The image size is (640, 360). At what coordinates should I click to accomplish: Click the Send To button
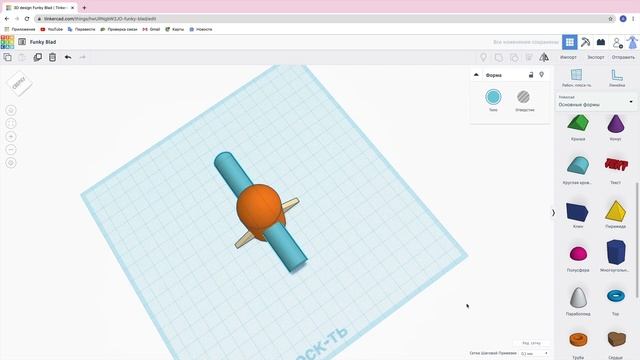[x=623, y=58]
